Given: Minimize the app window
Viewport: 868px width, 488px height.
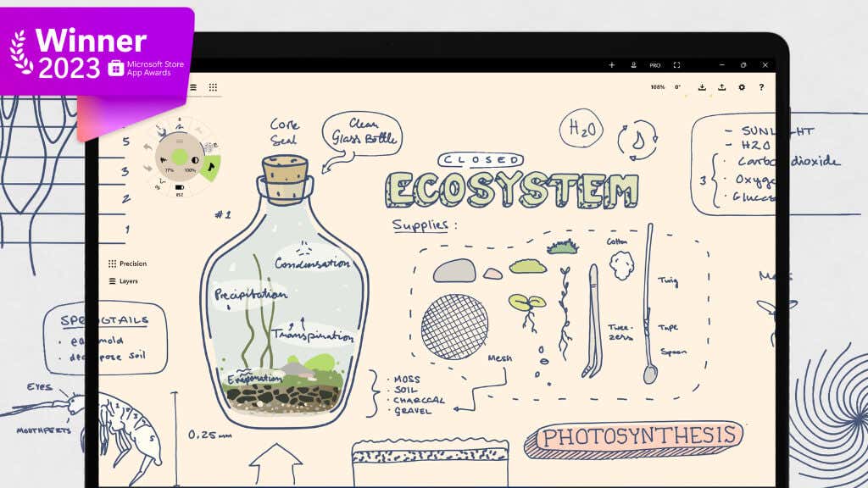Looking at the screenshot, I should click(x=722, y=64).
